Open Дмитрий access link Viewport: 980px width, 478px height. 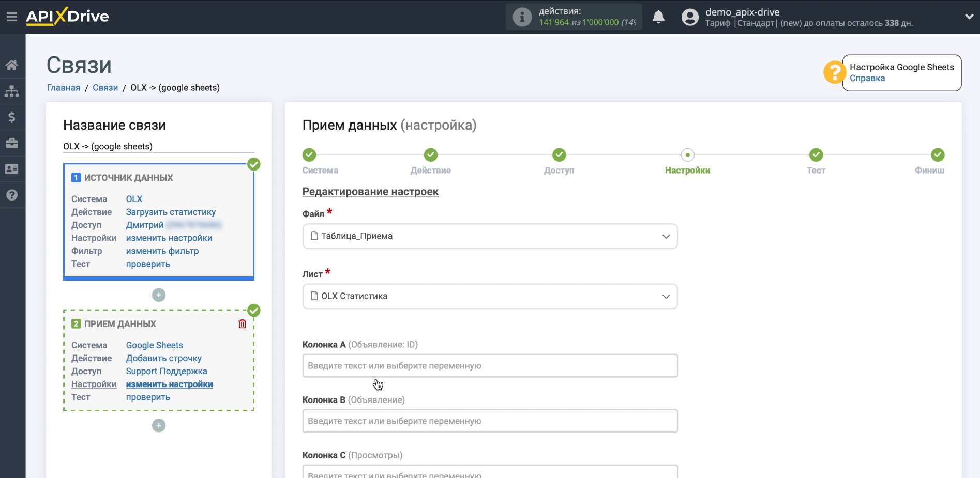point(145,225)
